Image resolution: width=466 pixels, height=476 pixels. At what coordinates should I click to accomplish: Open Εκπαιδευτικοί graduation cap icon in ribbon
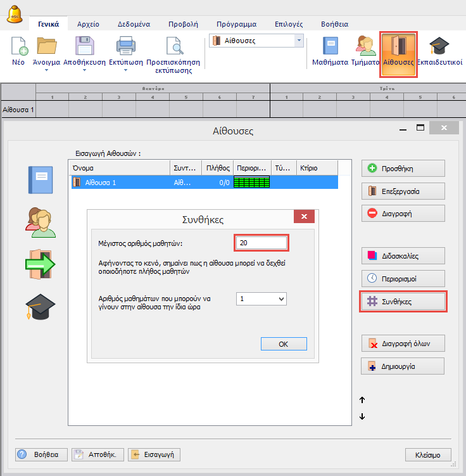click(x=439, y=49)
